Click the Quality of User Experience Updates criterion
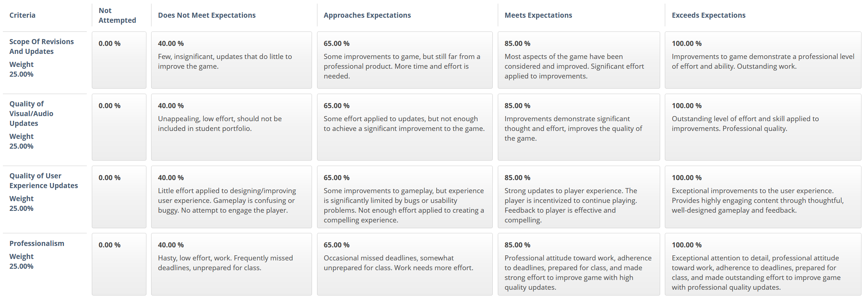 pos(44,180)
